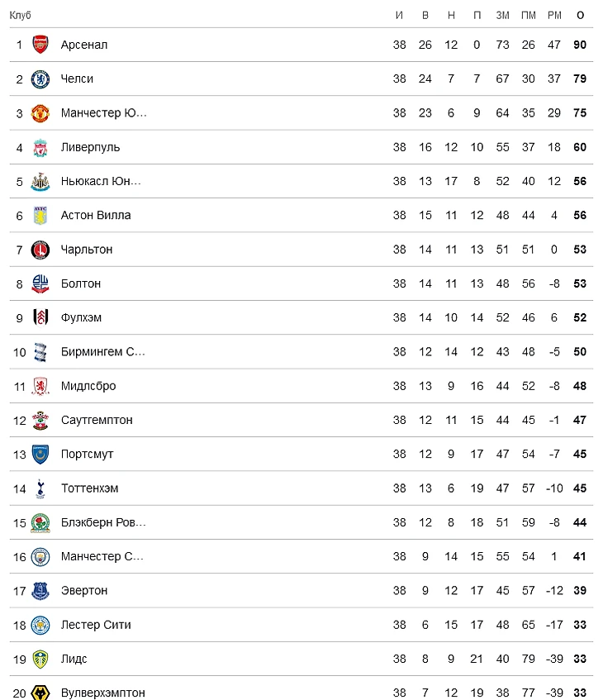Screen dimensions: 603x700
Task: Open the Мидлсбро team link
Action: [x=88, y=386]
